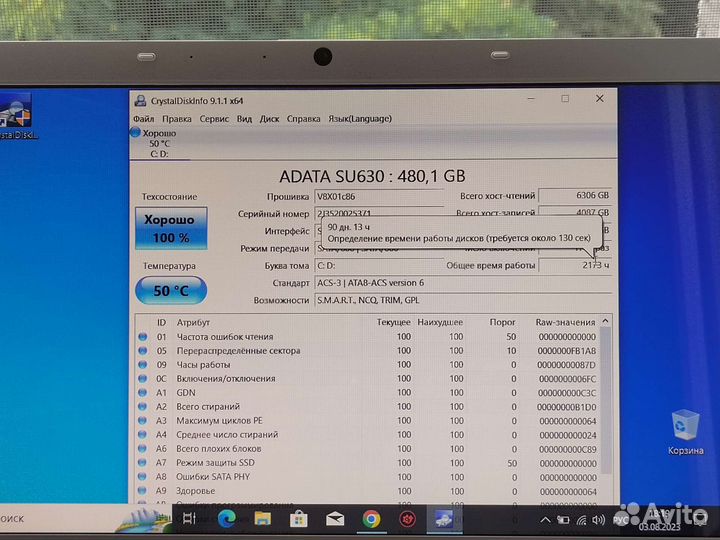Click status orb for Ошибки SATA PHY row
The image size is (720, 540).
click(x=143, y=477)
